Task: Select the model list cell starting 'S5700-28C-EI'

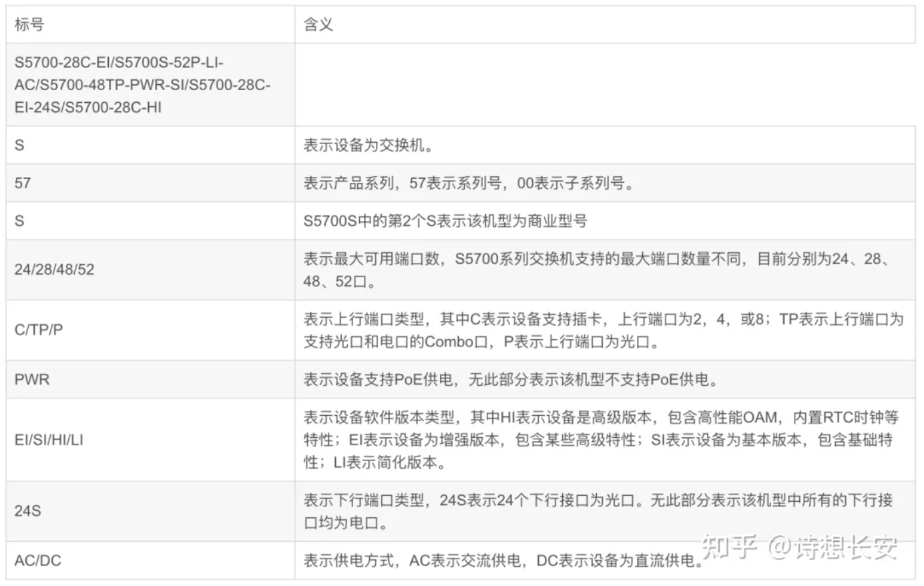Action: point(150,85)
